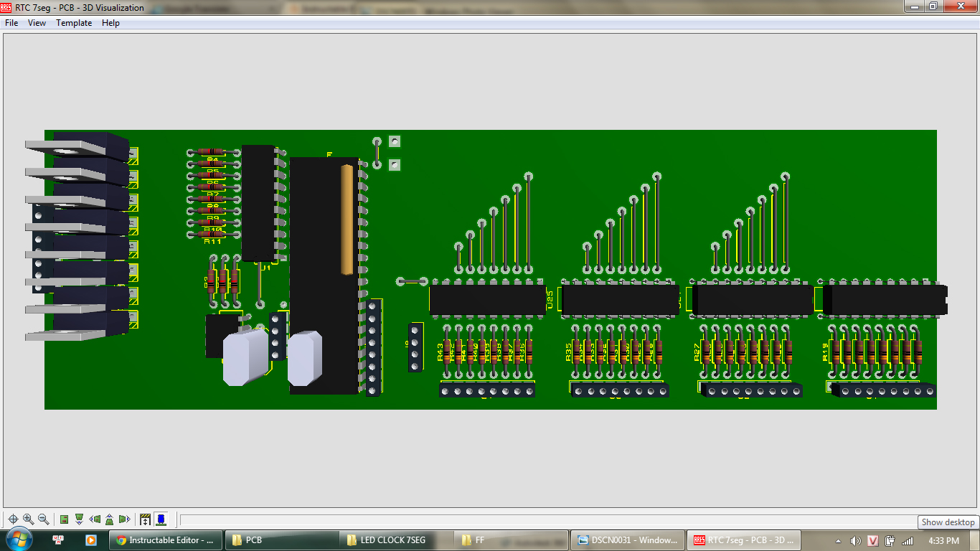Click the brown crystal on the microcontroller
The image size is (980, 551).
coord(347,219)
